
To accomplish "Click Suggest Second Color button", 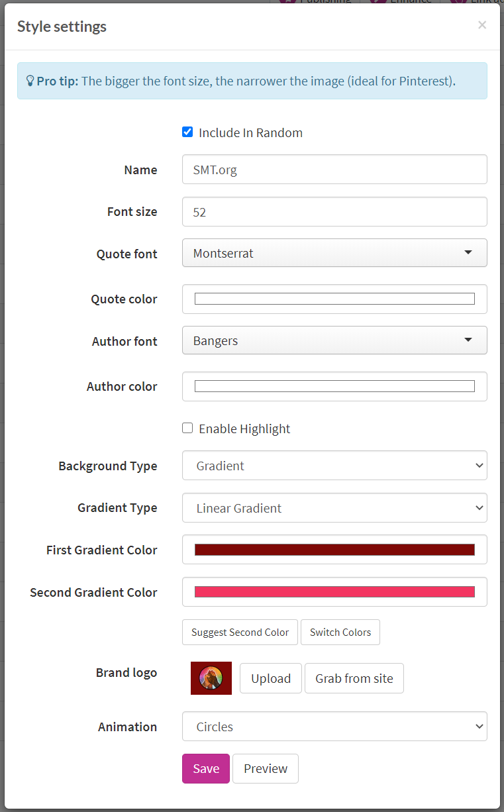I will [240, 632].
